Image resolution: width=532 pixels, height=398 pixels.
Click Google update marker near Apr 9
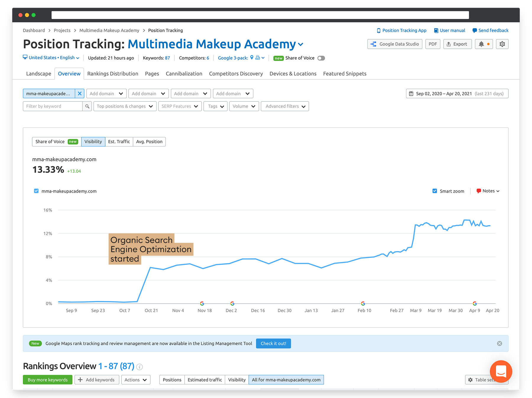[x=475, y=304]
